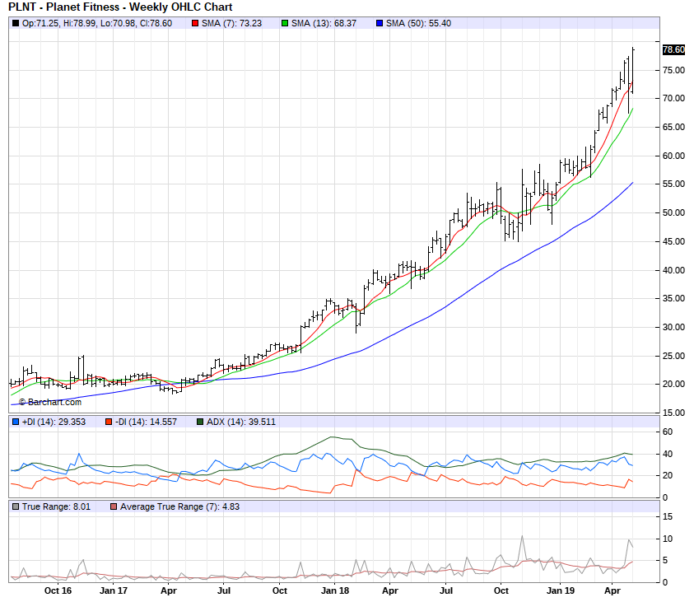Click the 15 label on True Range axis

[x=668, y=517]
